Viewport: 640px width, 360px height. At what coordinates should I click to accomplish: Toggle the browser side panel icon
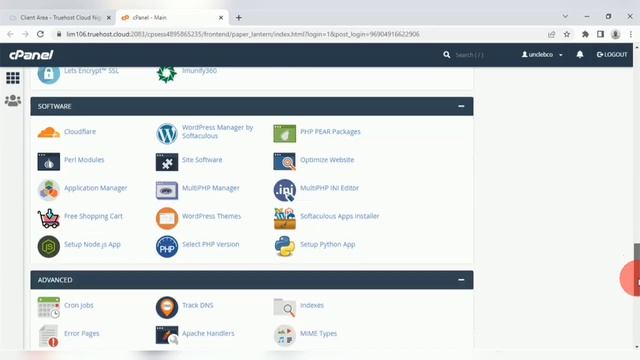click(x=600, y=34)
